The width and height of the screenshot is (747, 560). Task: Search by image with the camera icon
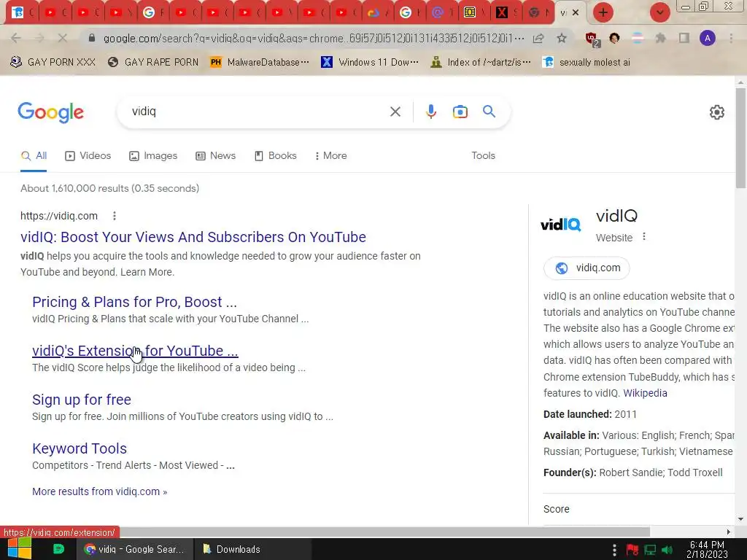pos(460,112)
